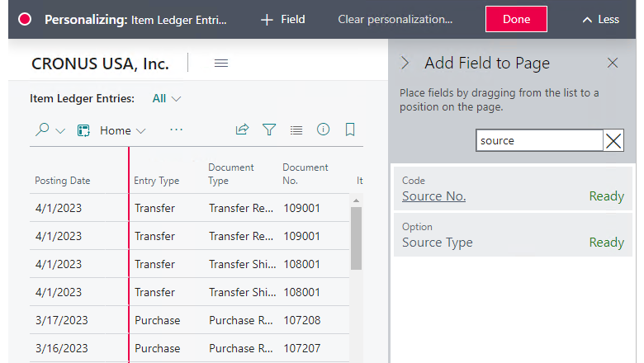Open the more options ellipsis menu
This screenshot has height=363, width=644.
(176, 130)
